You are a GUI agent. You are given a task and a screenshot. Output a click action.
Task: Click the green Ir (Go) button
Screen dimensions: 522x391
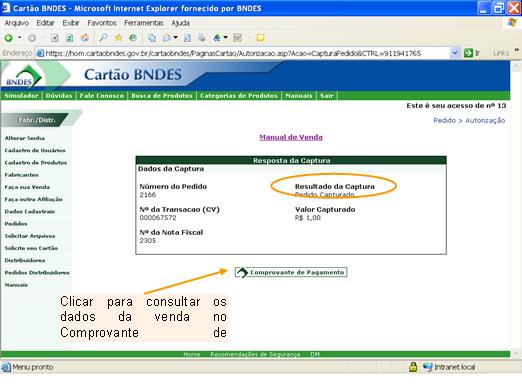pos(472,53)
